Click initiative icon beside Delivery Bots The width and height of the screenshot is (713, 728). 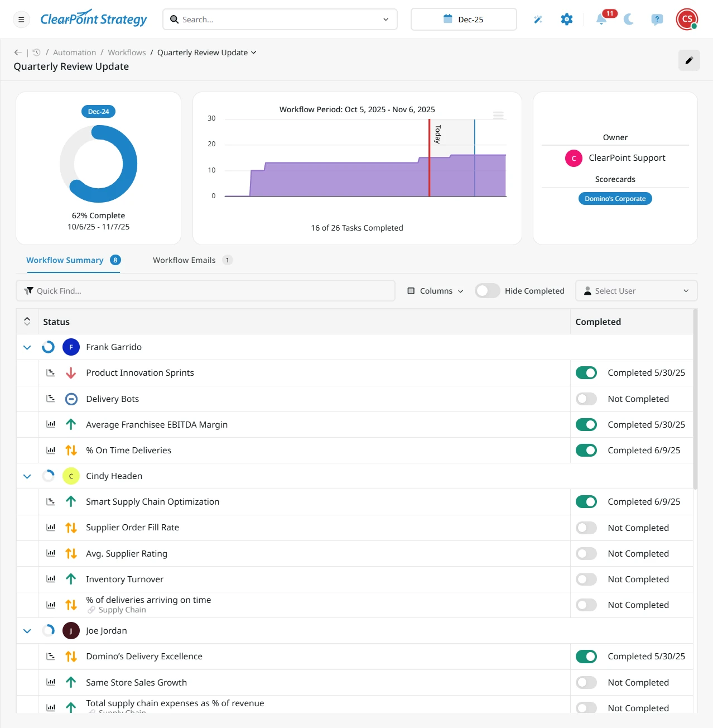[51, 399]
